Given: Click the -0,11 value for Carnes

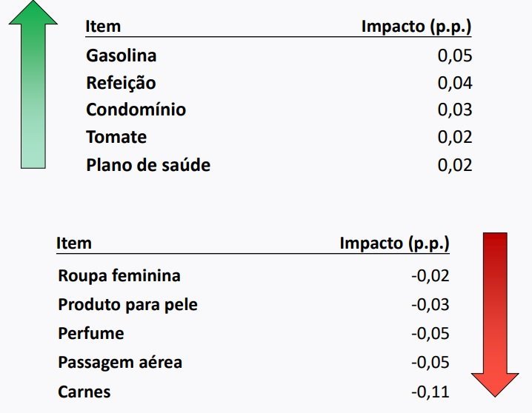Looking at the screenshot, I should (x=430, y=392).
